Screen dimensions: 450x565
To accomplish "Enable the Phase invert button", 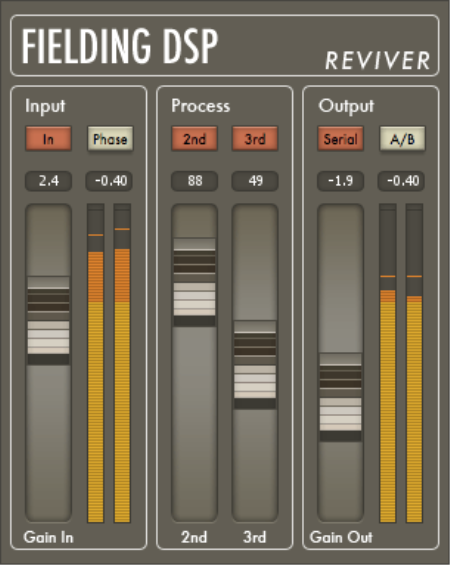I will (x=110, y=138).
